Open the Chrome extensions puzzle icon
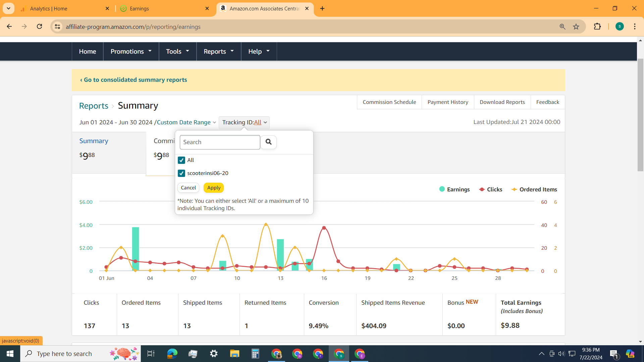Viewport: 644px width, 362px height. point(597,26)
